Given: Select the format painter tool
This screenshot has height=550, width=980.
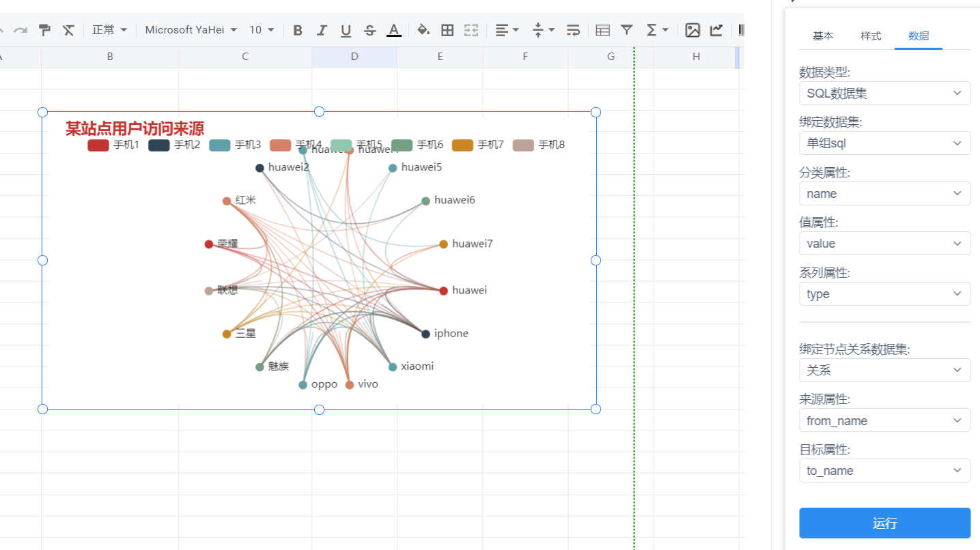Looking at the screenshot, I should point(44,30).
